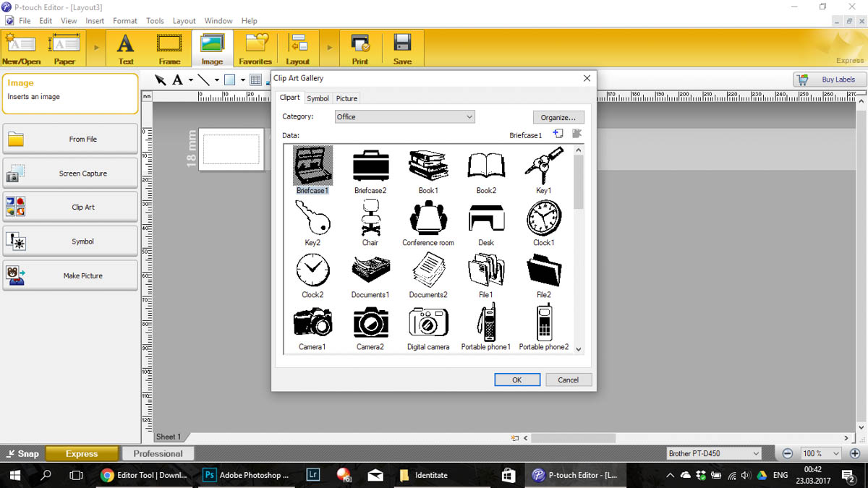Image resolution: width=868 pixels, height=488 pixels.
Task: Expand toolbar arrow between Layout and Print
Action: (330, 48)
